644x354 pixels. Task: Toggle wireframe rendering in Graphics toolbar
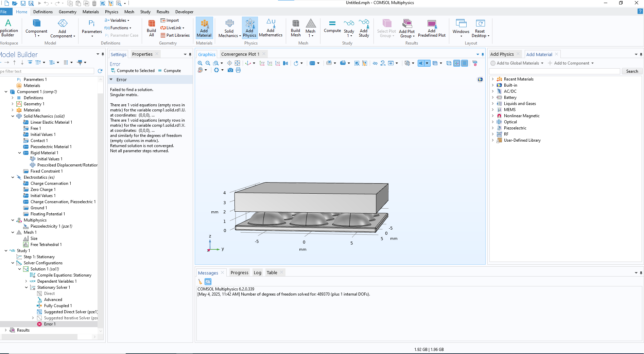[449, 63]
